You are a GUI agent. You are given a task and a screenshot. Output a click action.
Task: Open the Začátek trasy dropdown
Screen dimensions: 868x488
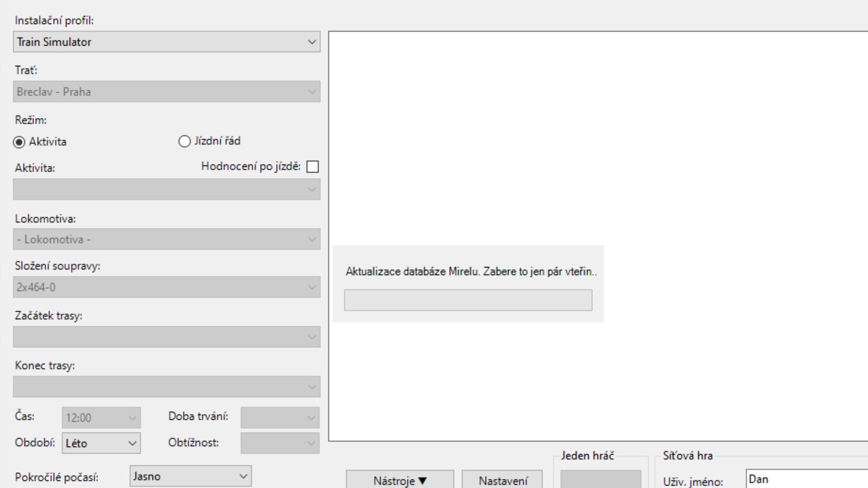pos(166,337)
